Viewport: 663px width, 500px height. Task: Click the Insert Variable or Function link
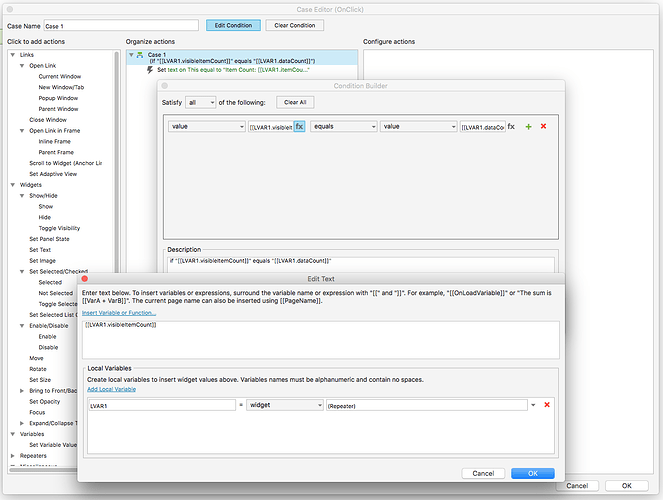(x=125, y=313)
